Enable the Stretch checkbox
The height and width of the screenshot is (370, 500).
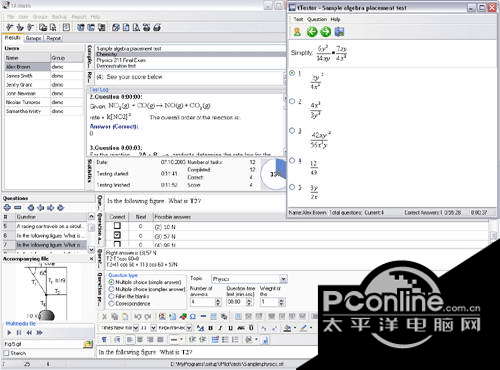[6, 353]
